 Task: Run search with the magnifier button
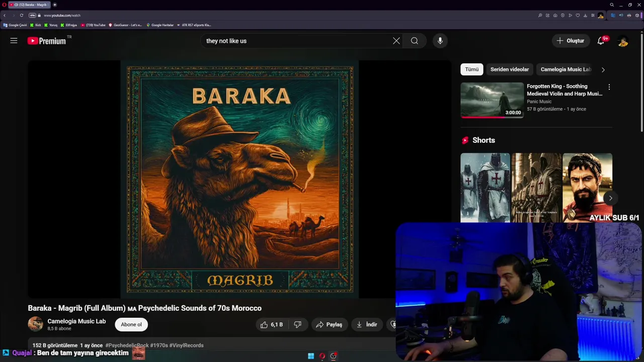[x=414, y=41]
